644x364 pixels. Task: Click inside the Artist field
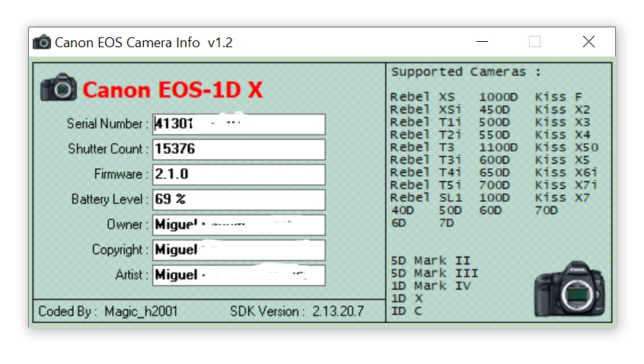point(238,275)
